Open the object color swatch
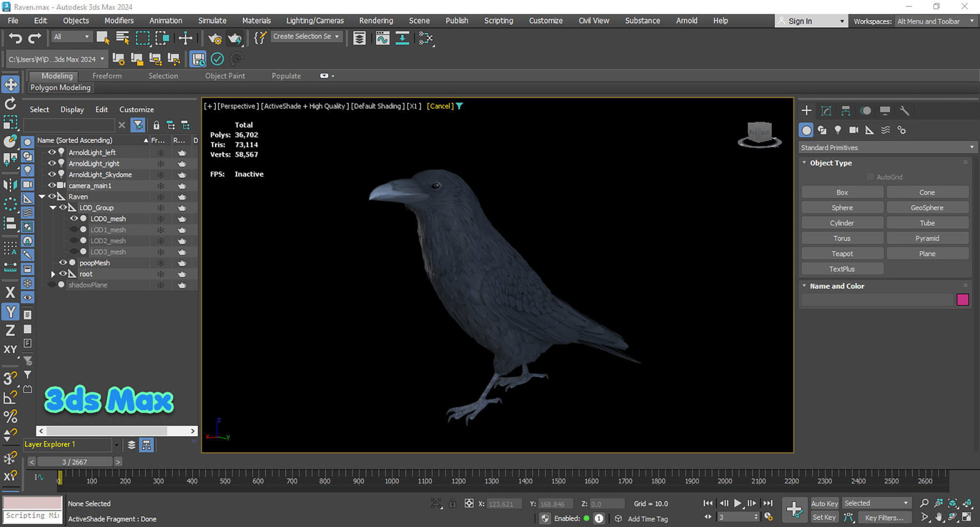This screenshot has height=527, width=980. click(962, 300)
